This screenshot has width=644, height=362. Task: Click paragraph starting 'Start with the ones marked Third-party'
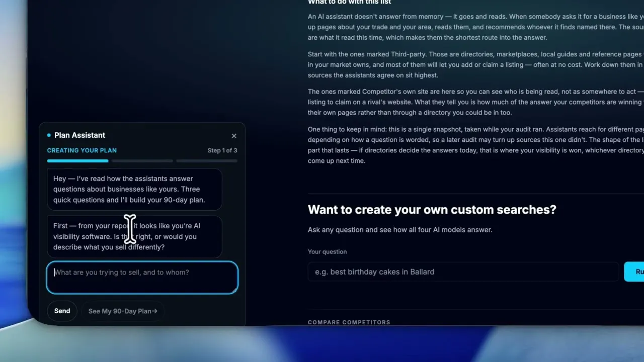476,65
